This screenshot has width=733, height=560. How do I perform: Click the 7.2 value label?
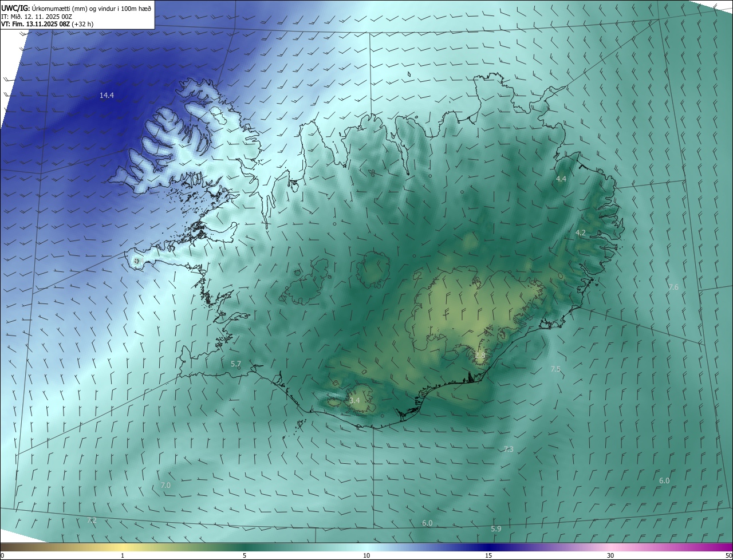point(92,521)
